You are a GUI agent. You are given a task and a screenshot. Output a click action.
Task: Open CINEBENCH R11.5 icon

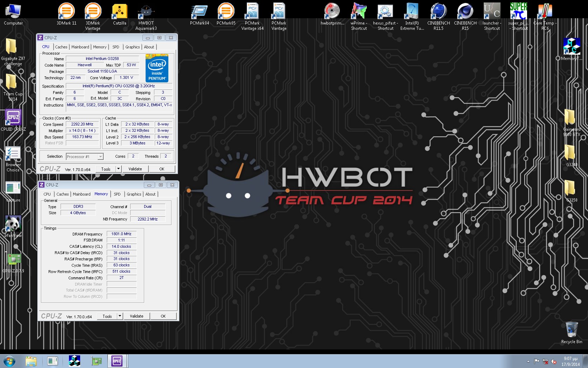[439, 16]
